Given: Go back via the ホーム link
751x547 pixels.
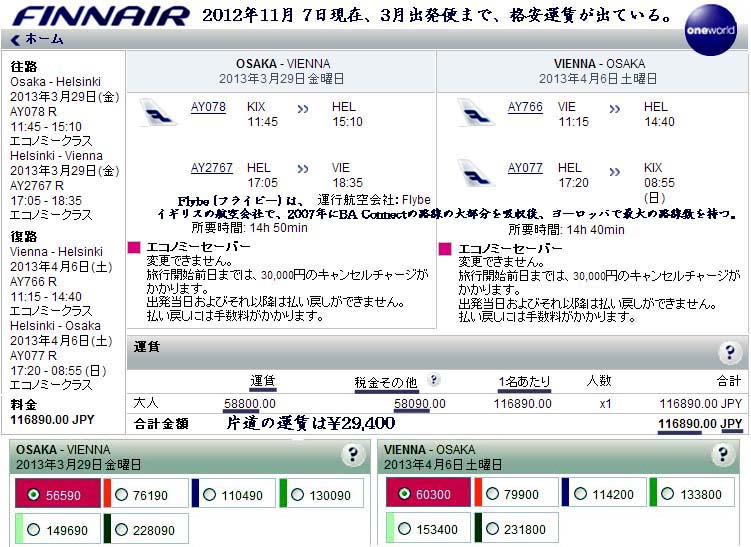Looking at the screenshot, I should coord(44,39).
